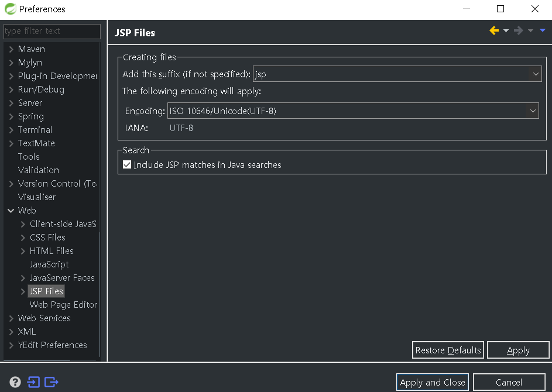Expand the Plug-in Development node

[11, 76]
